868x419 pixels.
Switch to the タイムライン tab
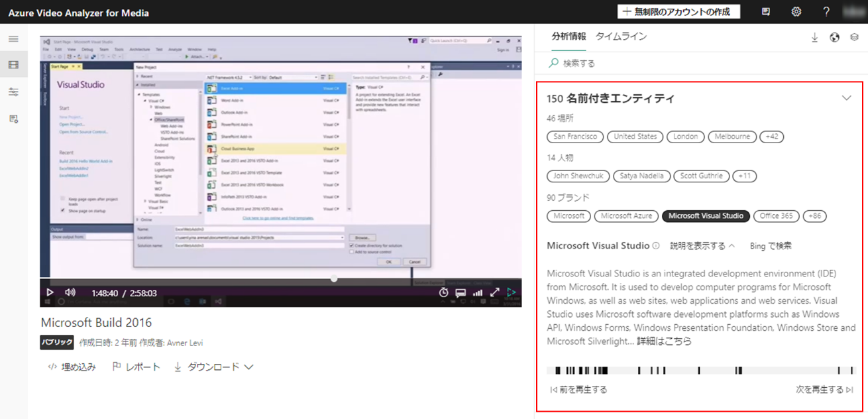coord(621,36)
